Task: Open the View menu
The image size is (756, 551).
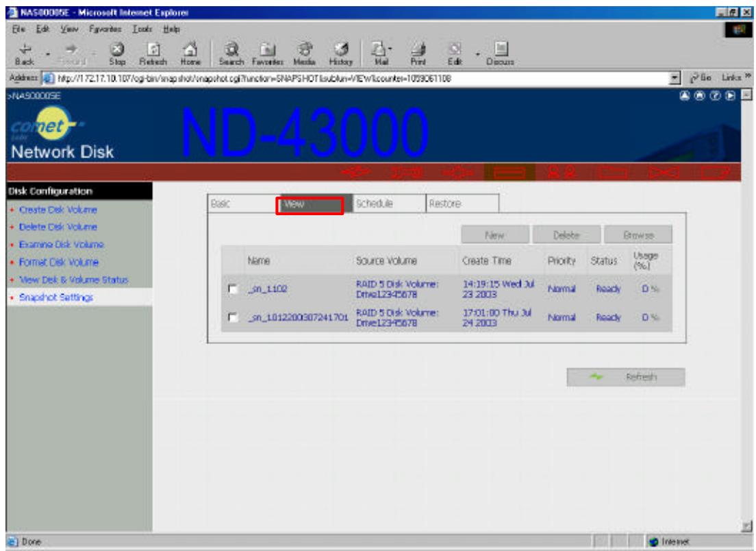Action: click(69, 29)
